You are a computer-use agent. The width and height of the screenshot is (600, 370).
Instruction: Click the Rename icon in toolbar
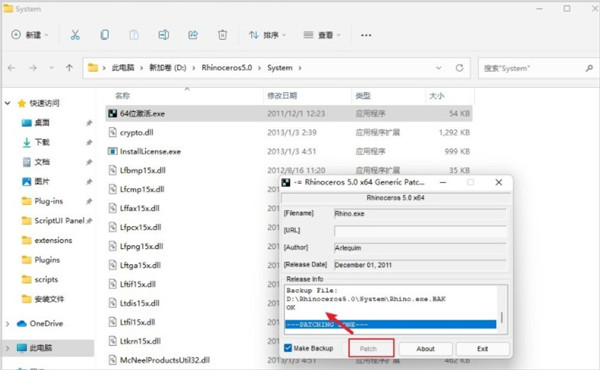163,35
